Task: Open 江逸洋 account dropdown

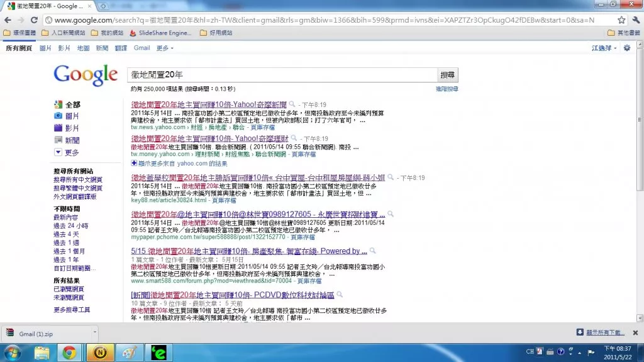Action: coord(604,48)
